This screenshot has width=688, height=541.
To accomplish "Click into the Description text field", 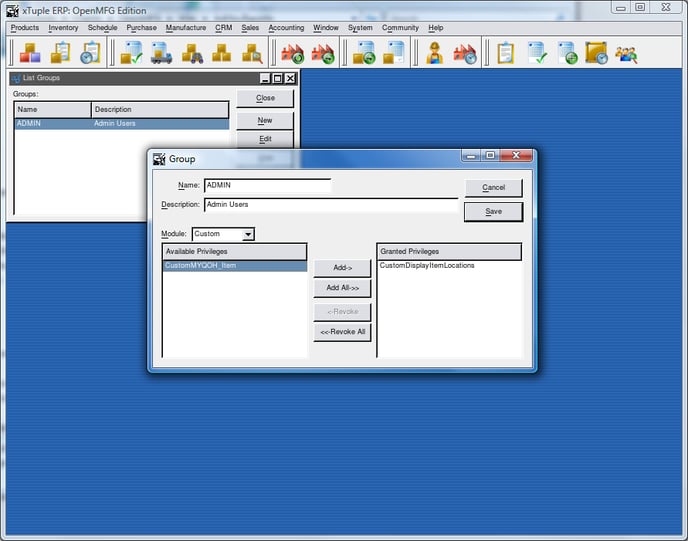I will click(330, 205).
